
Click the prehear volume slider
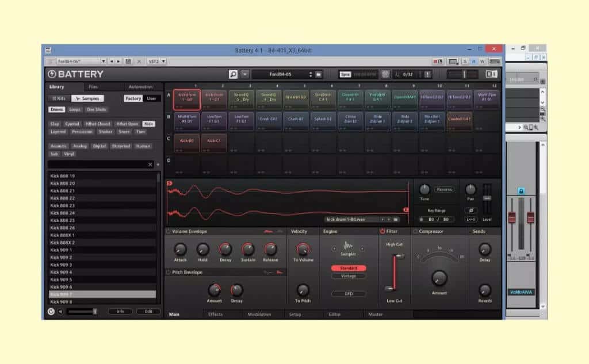point(83,312)
